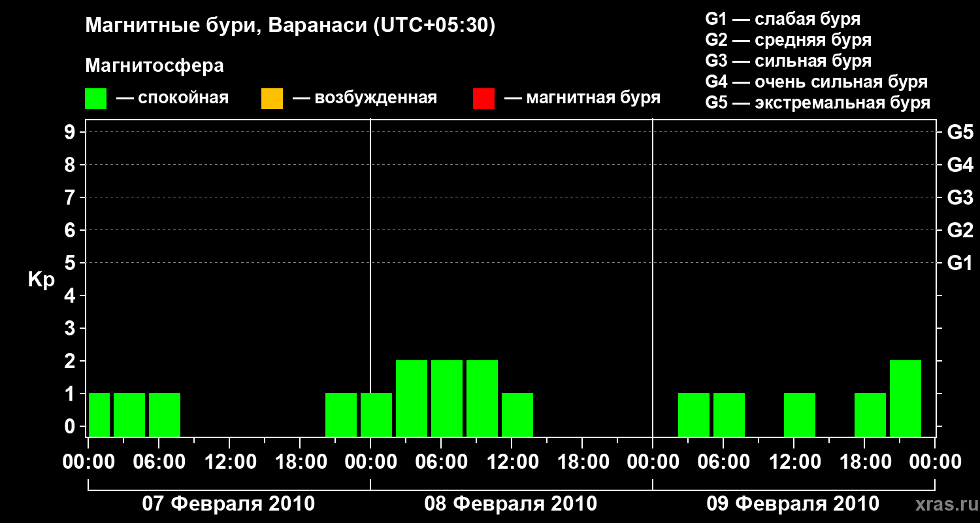Click the green 'спокойная' legend swatch
This screenshot has width=980, height=523.
[x=96, y=99]
